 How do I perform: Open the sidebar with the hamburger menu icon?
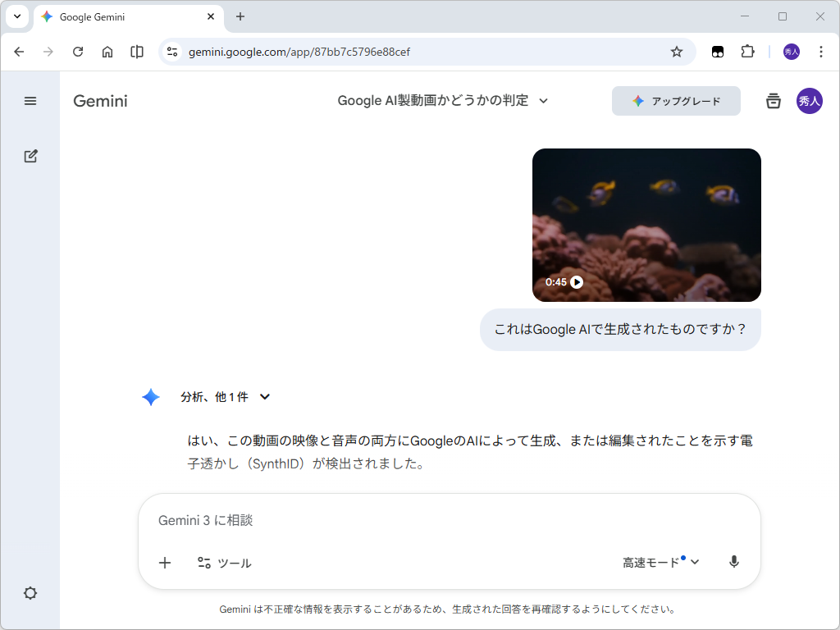[30, 101]
